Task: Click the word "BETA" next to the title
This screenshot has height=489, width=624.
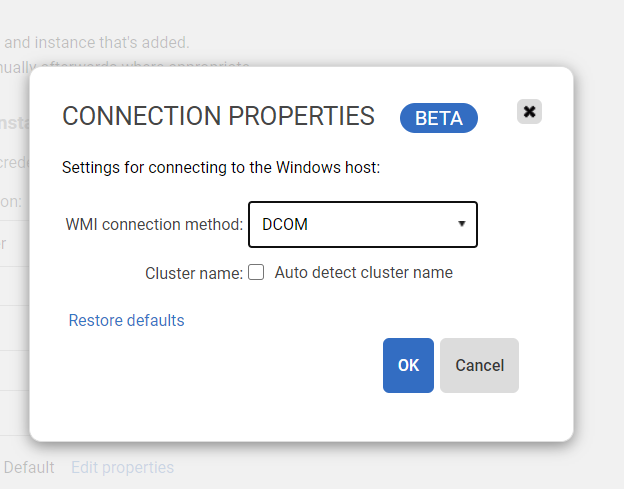Action: [x=439, y=118]
